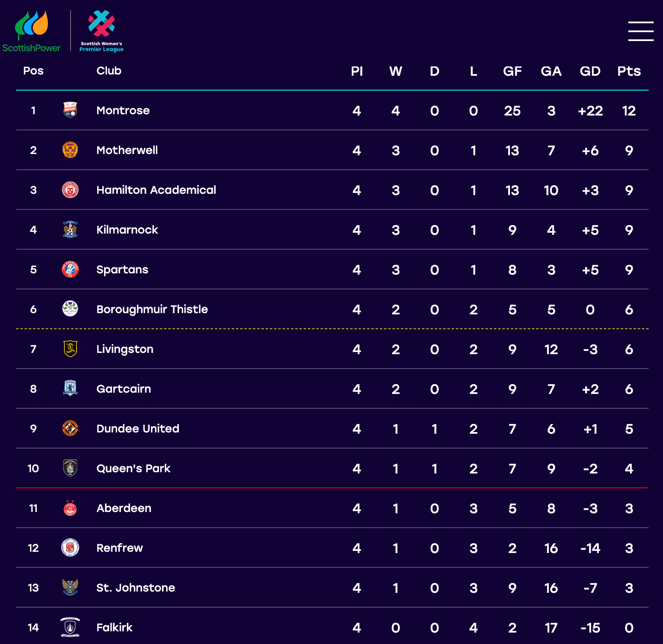Open the Queen's Park club link

(x=133, y=468)
